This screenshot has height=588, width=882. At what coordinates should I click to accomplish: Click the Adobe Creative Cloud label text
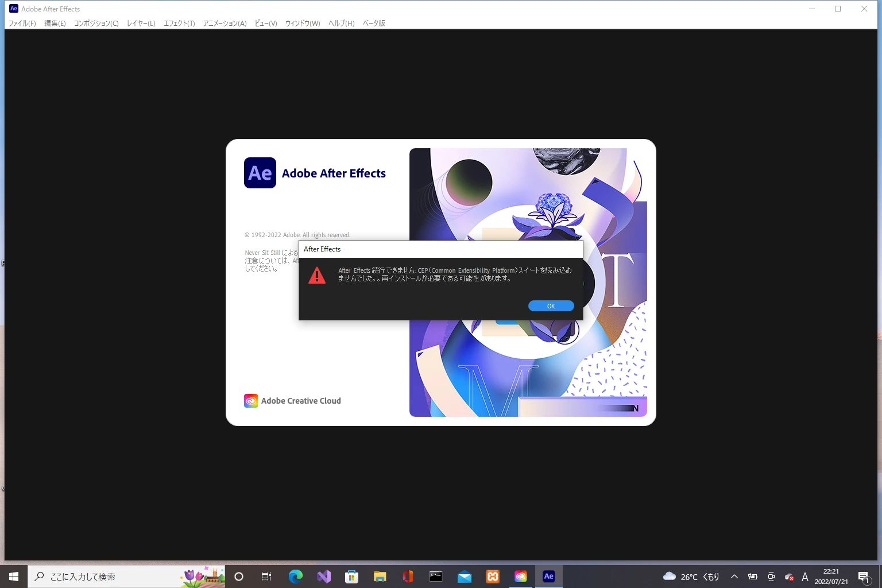[301, 401]
